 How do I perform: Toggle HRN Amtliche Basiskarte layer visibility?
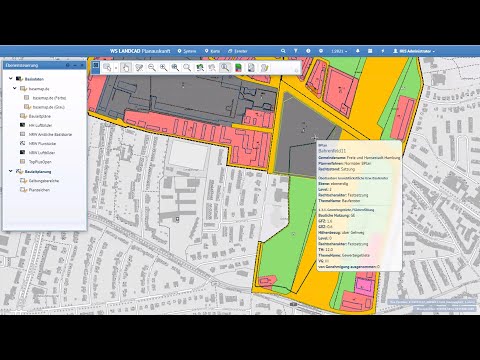click(22, 134)
